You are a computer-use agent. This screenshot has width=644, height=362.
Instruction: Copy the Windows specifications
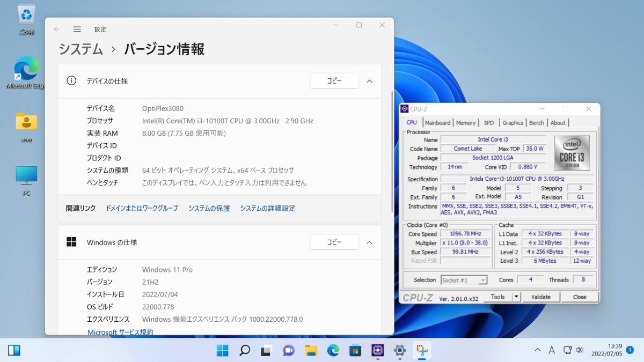(334, 242)
